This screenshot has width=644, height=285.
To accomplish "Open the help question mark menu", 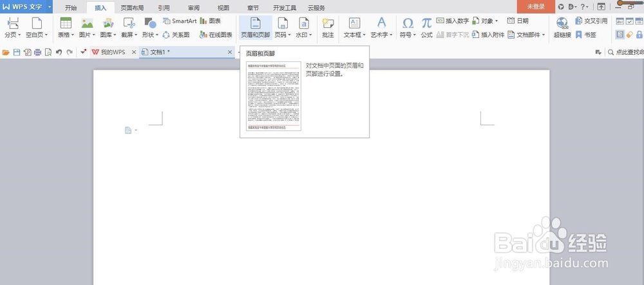I will pyautogui.click(x=585, y=6).
